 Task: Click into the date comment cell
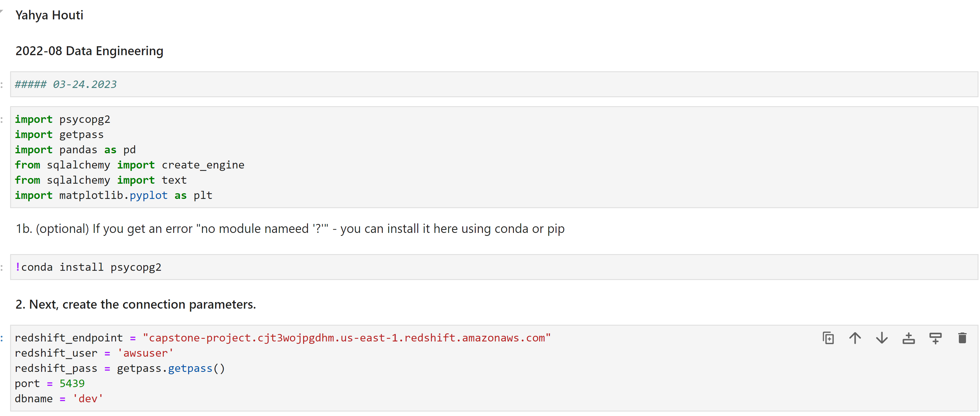tap(494, 84)
